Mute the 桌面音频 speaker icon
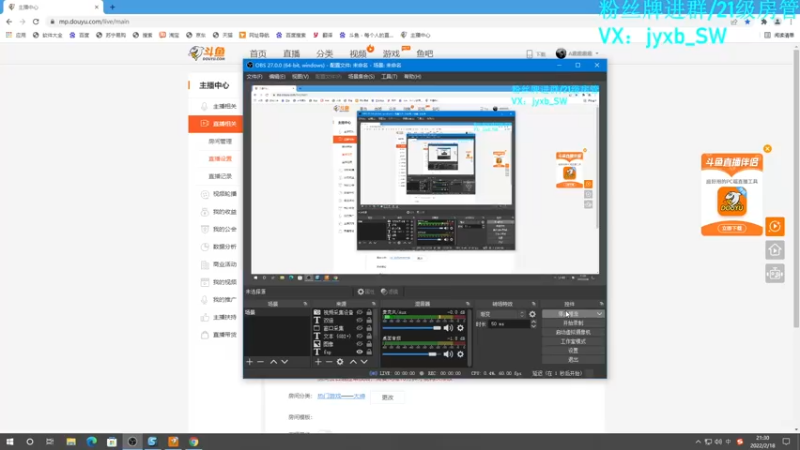The height and width of the screenshot is (450, 800). [448, 354]
